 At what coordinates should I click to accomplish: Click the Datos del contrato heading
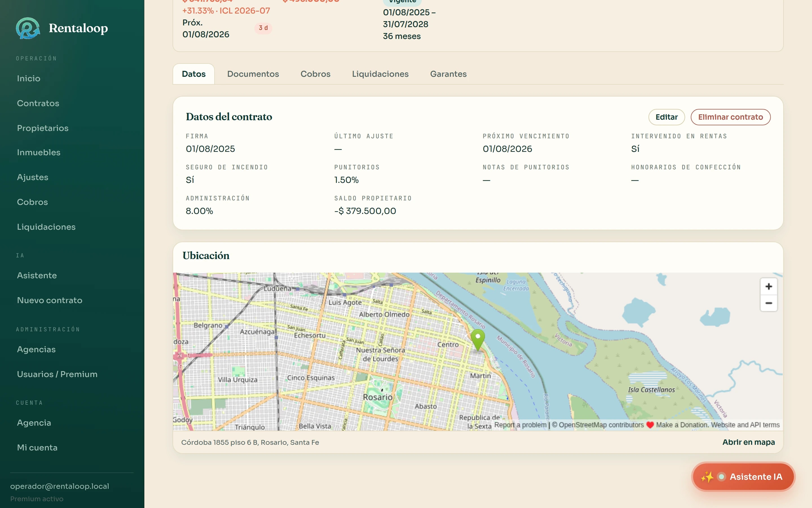tap(229, 117)
